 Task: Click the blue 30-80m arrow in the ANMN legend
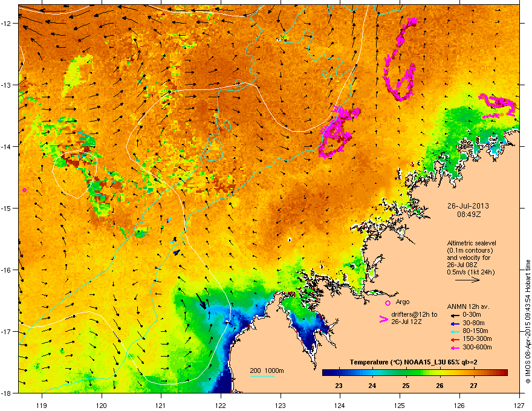[455, 323]
